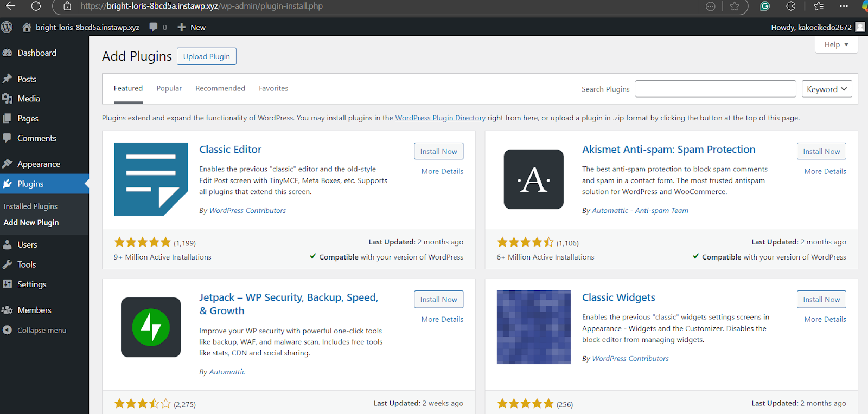Screen dimensions: 868x414
Task: View More Details for Jetpack
Action: (442, 319)
